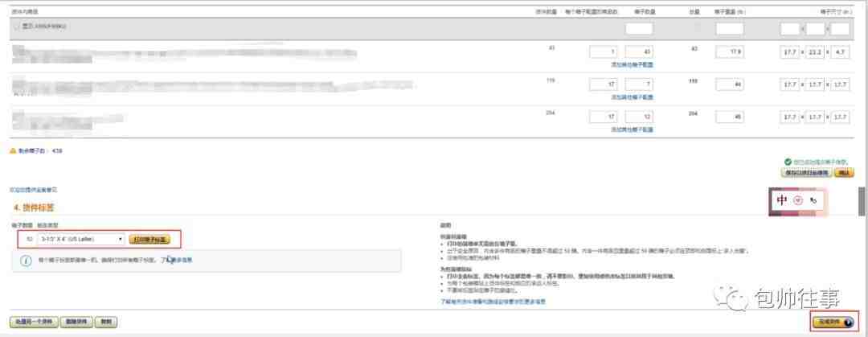Click add box configuration link under 43 boxes
This screenshot has width=868, height=337.
point(632,65)
